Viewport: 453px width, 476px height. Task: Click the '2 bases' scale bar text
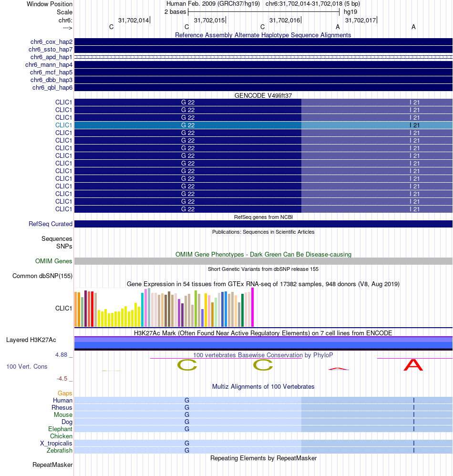(x=175, y=12)
